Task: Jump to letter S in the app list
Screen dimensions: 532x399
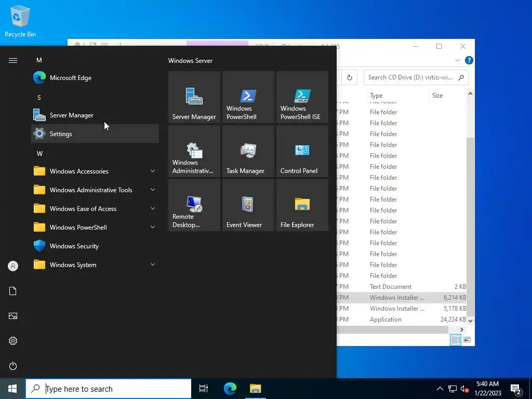Action: pyautogui.click(x=39, y=97)
